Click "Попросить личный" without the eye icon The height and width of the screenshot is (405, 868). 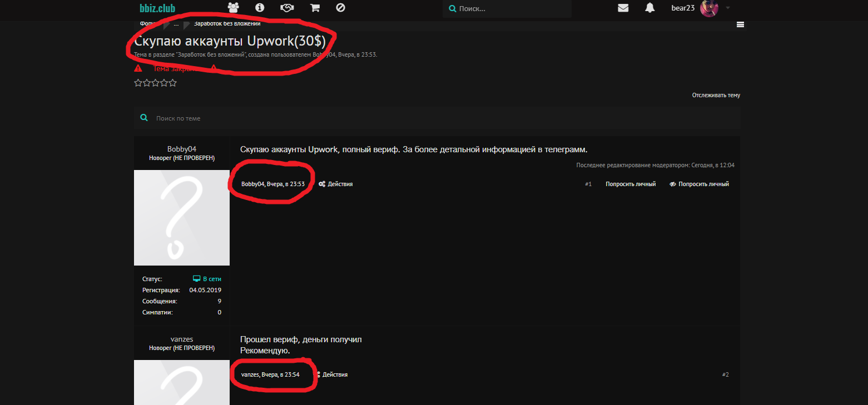coord(631,184)
